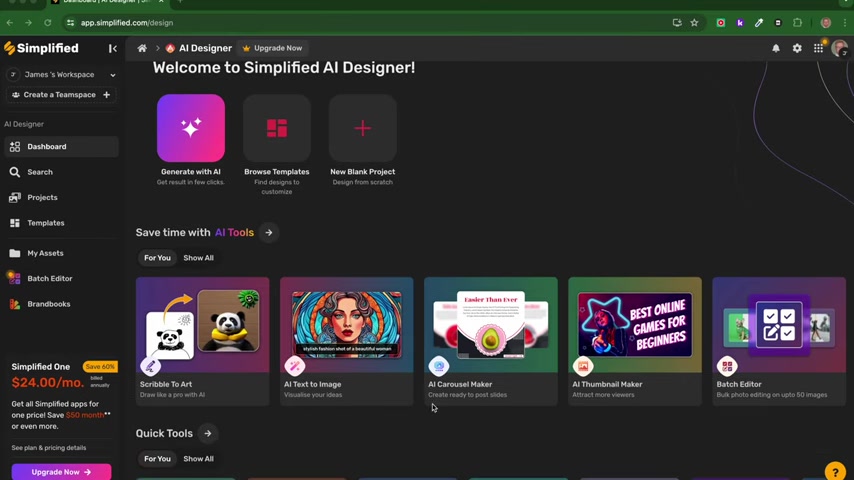Open the apps grid menu
854x480 pixels.
(818, 48)
